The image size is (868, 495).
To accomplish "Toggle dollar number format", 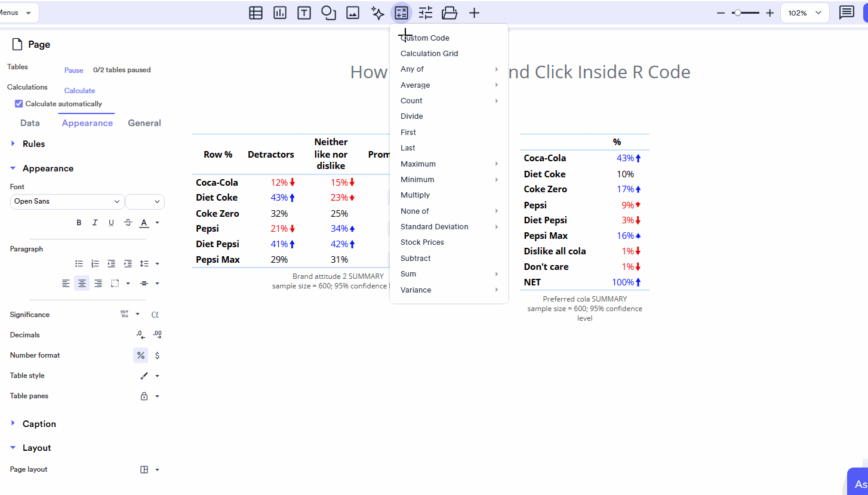I will [x=157, y=355].
